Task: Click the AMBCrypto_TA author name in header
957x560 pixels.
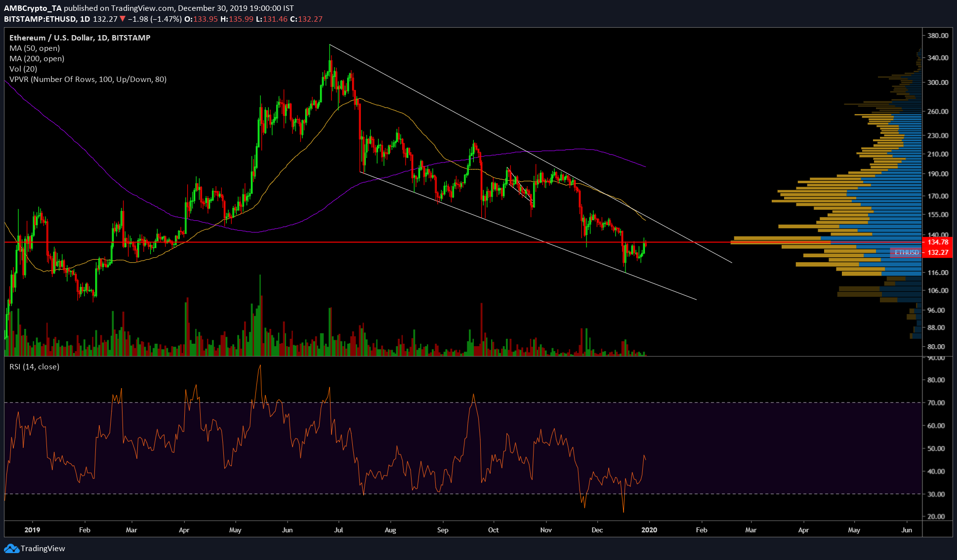Action: coord(33,8)
